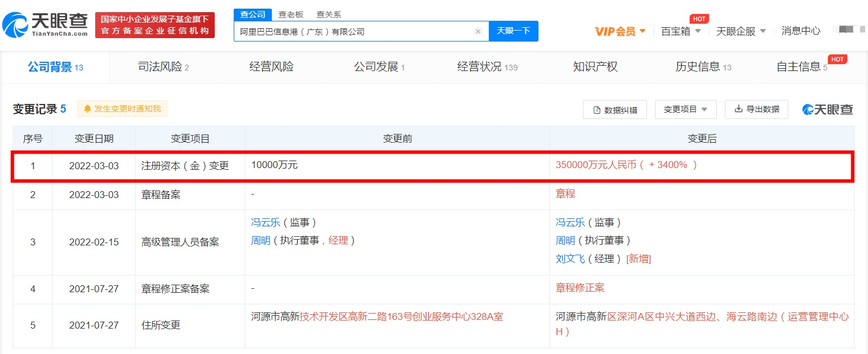Click the 变更后 column header
Image resolution: width=868 pixels, height=354 pixels.
(702, 139)
